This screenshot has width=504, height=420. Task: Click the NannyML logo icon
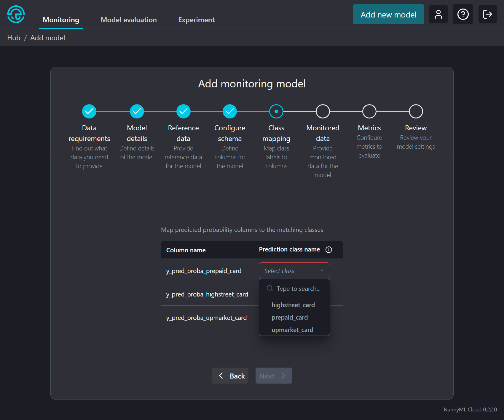pyautogui.click(x=16, y=14)
